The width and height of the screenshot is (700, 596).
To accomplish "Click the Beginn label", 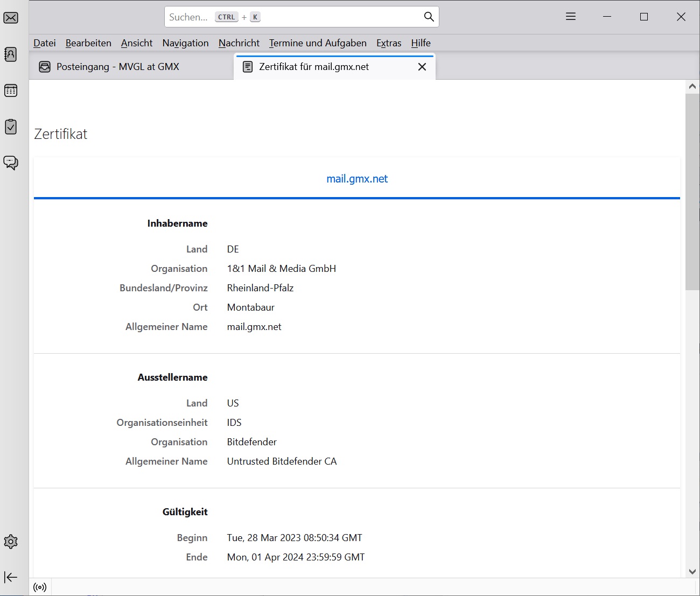I will click(192, 538).
